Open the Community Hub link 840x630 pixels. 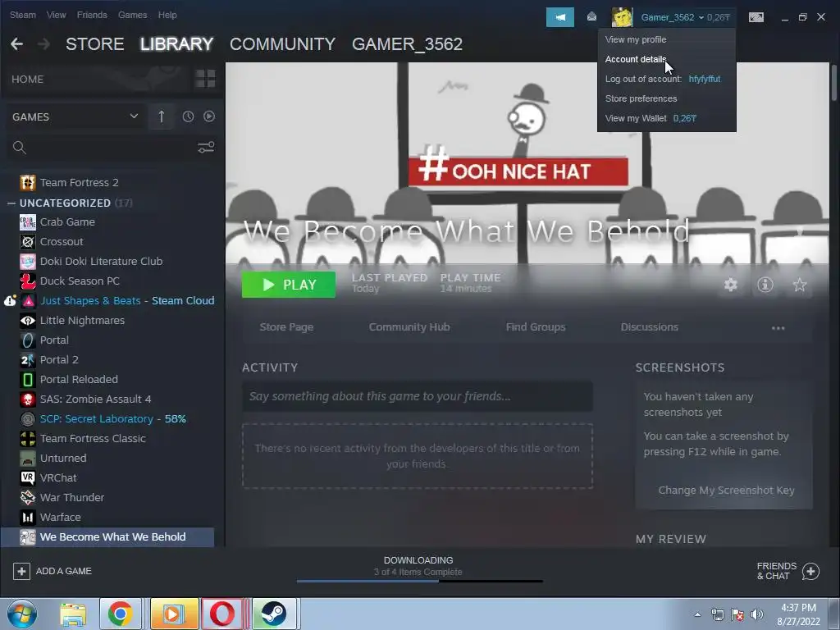pos(409,326)
